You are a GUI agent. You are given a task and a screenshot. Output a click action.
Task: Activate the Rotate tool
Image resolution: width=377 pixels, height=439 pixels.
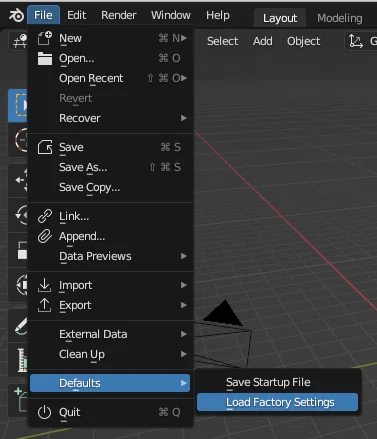pos(19,215)
